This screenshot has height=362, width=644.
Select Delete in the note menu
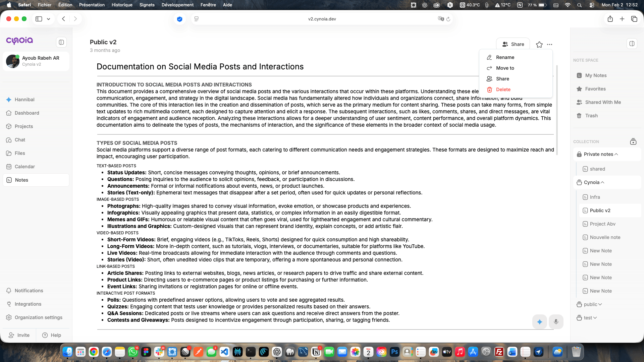(x=503, y=89)
